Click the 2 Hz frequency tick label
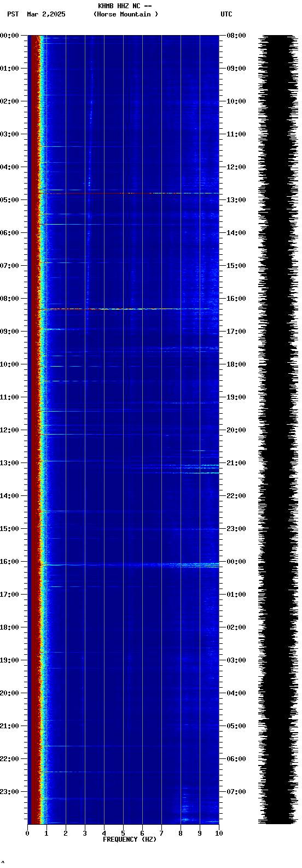 click(x=66, y=833)
